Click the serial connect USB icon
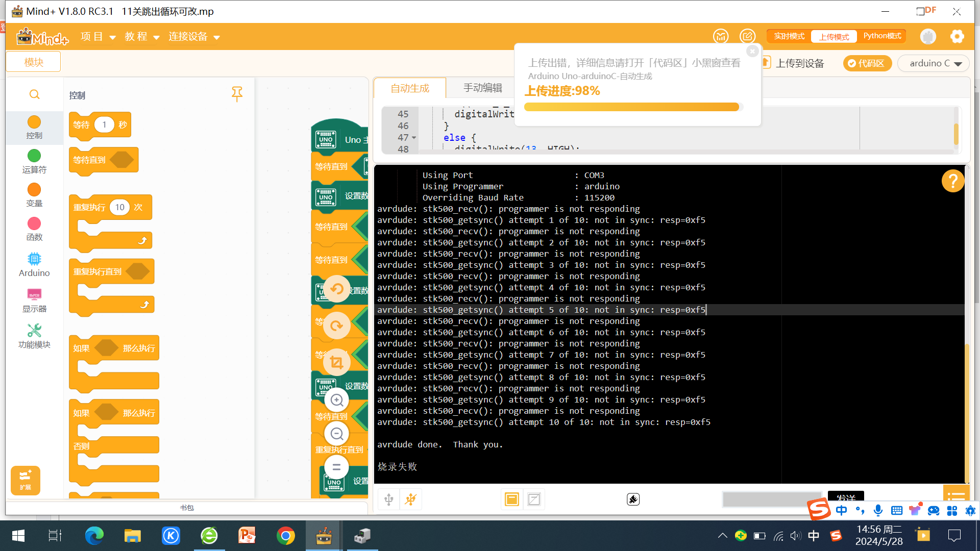This screenshot has height=551, width=980. [x=389, y=499]
